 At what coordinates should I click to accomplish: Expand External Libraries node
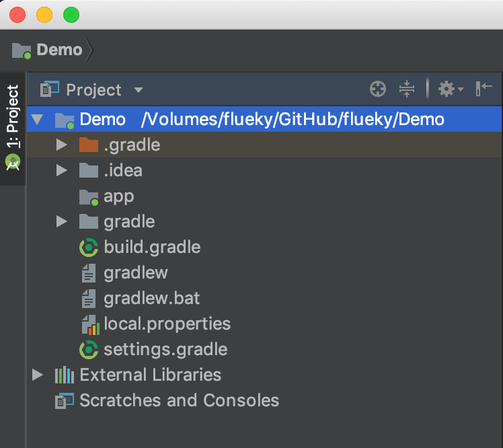tap(38, 375)
